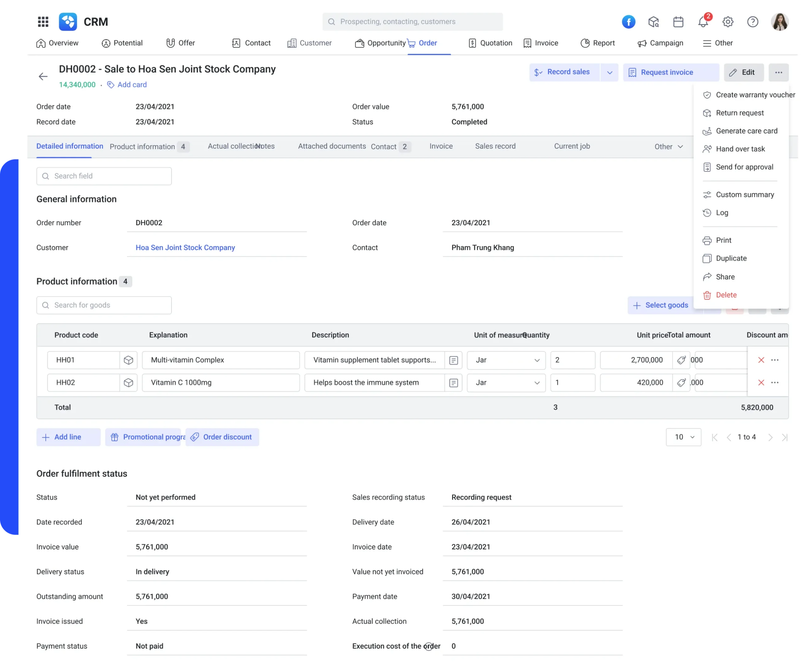Open the row options ellipsis for HH01
The width and height of the screenshot is (807, 672).
click(775, 360)
